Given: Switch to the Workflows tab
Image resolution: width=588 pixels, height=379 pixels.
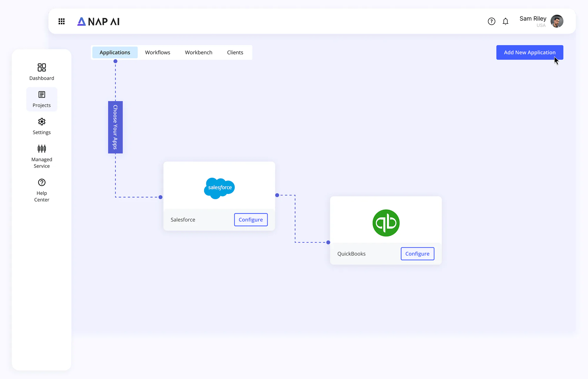Looking at the screenshot, I should pos(158,52).
